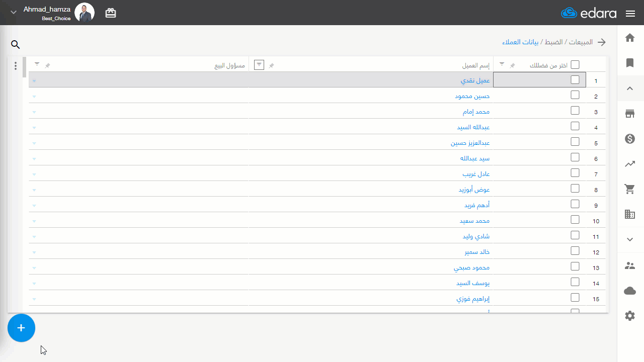Image resolution: width=644 pixels, height=362 pixels.
Task: Click the back arrow beside the breadcrumb
Action: tap(602, 42)
